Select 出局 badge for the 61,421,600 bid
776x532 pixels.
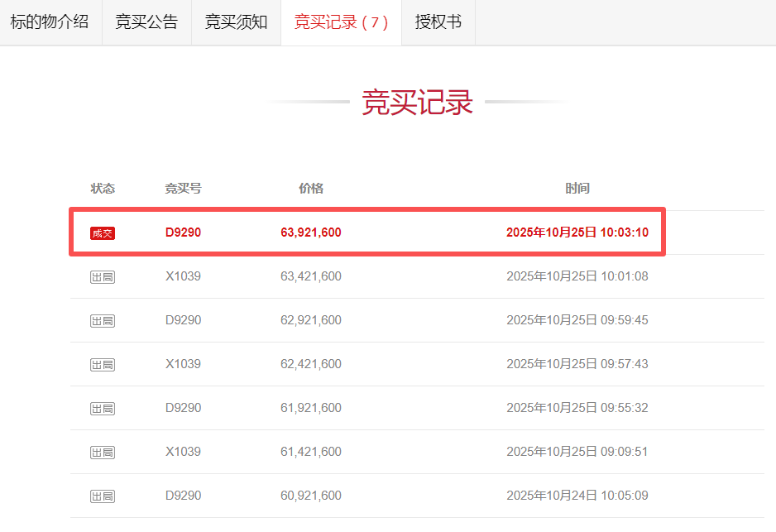(x=103, y=453)
